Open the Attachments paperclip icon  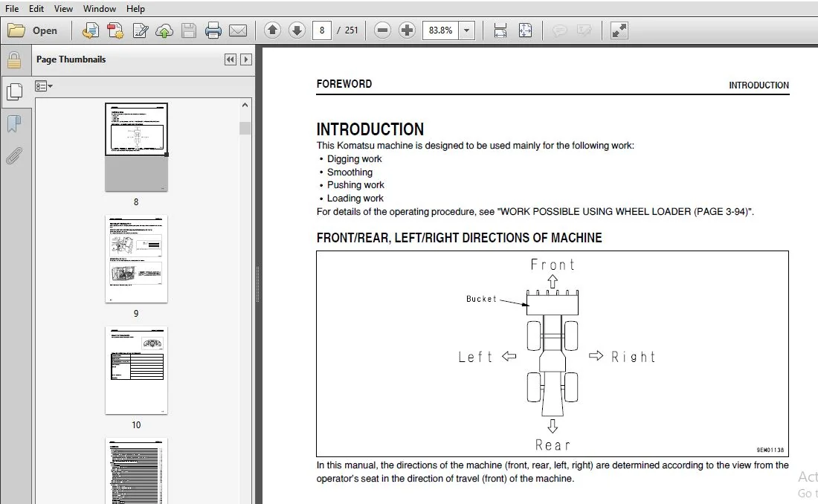pos(14,156)
